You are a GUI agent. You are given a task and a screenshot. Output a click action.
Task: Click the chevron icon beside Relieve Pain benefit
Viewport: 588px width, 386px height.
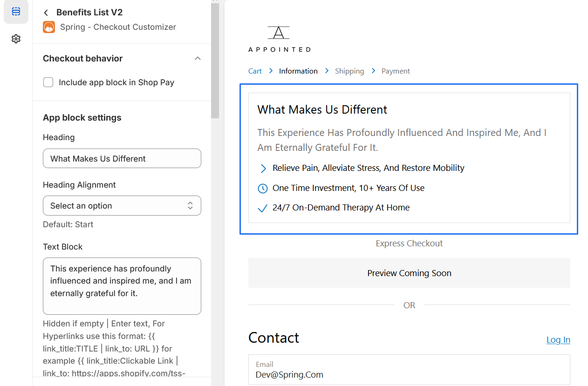click(x=263, y=168)
